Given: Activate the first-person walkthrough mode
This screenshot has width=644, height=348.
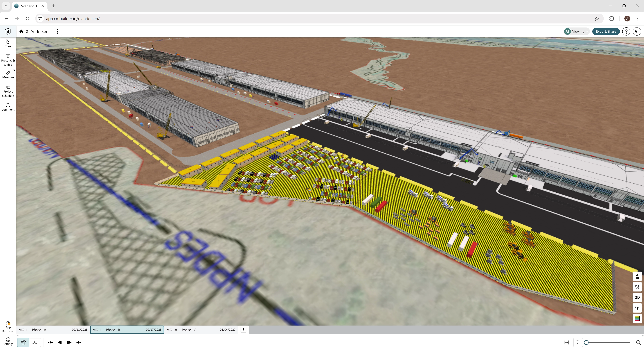Looking at the screenshot, I should coord(637,308).
